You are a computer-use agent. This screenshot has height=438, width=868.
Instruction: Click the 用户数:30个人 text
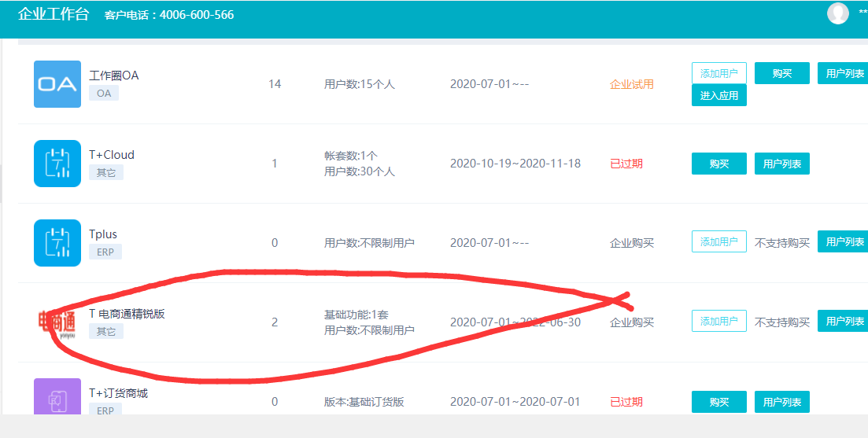[360, 171]
